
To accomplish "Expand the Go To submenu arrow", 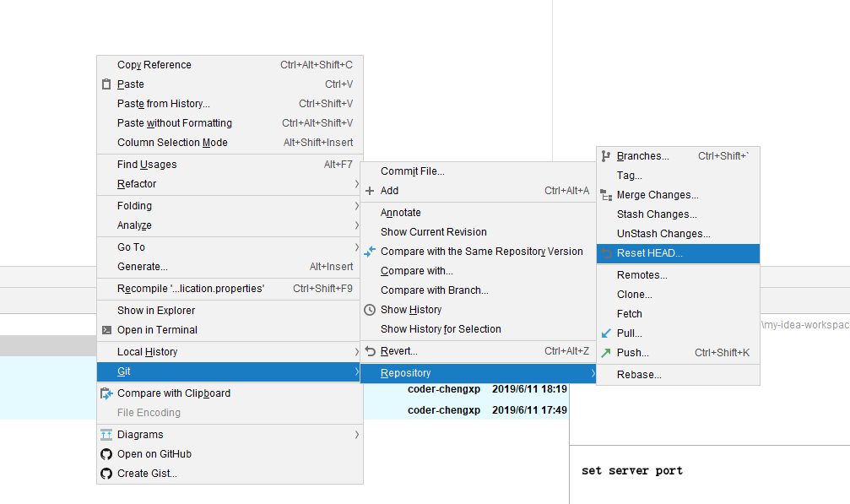I will [x=356, y=247].
